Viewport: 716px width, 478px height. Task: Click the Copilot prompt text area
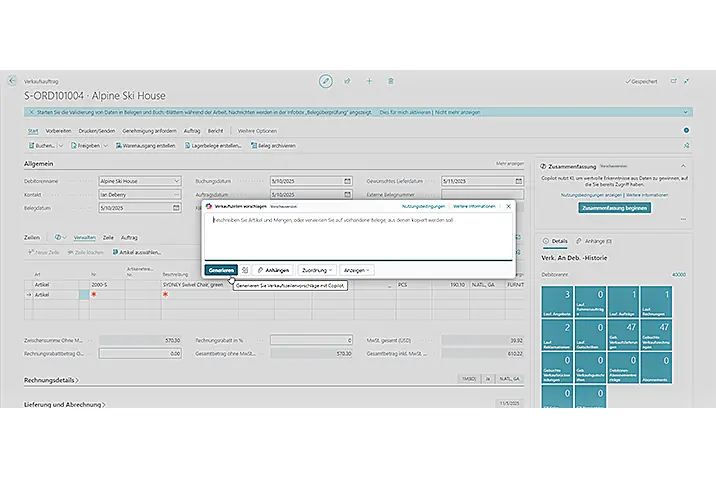tap(358, 237)
